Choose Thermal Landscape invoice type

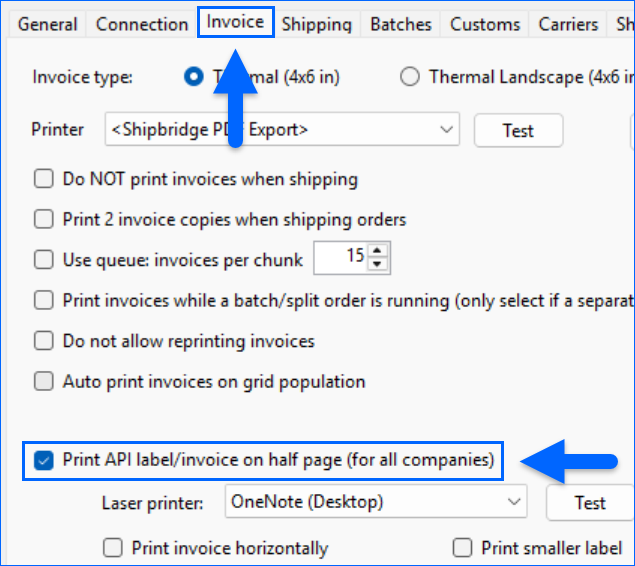point(409,76)
